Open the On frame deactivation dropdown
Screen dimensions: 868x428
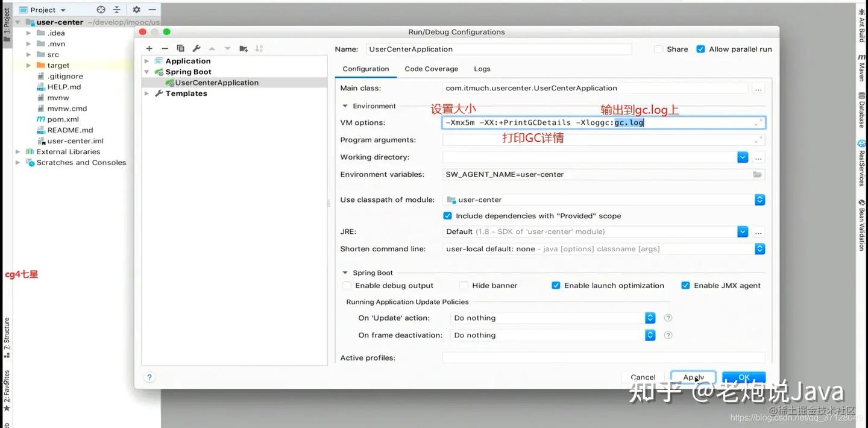click(650, 335)
